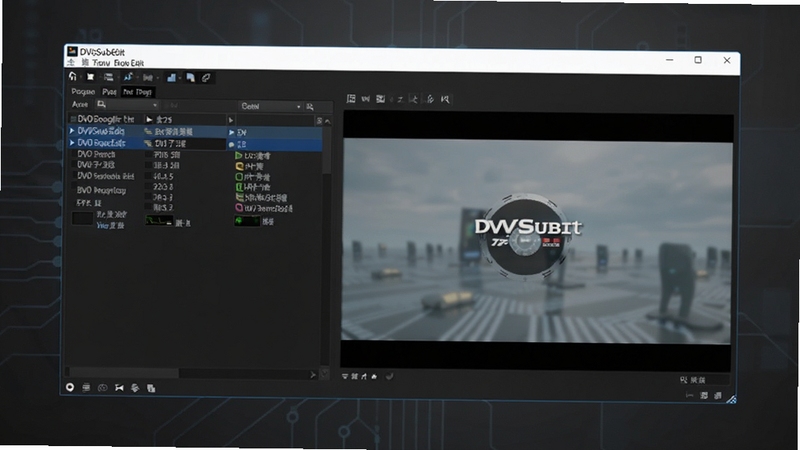Image resolution: width=800 pixels, height=450 pixels.
Task: Click the list-lines icon in the top toolbar
Action: click(x=108, y=77)
